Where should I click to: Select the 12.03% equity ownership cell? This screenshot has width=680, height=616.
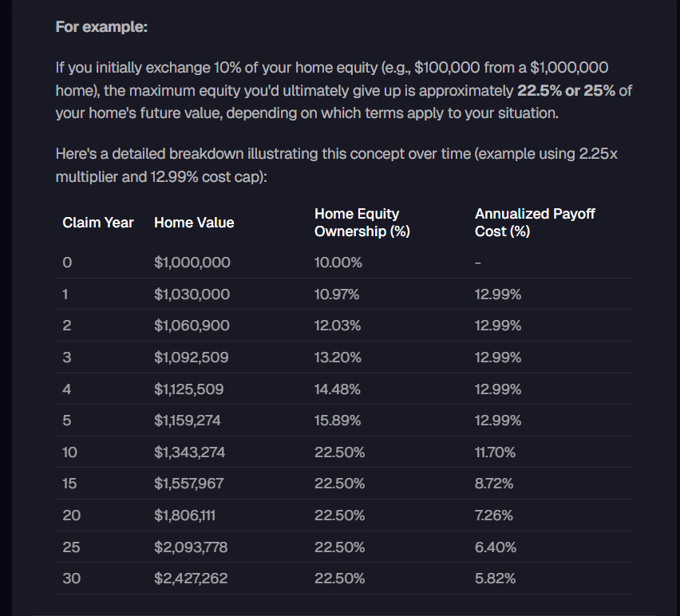click(x=338, y=326)
